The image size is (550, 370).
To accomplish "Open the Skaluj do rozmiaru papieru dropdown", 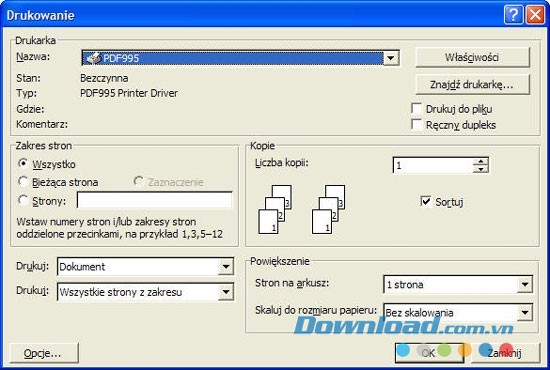I will (x=525, y=312).
